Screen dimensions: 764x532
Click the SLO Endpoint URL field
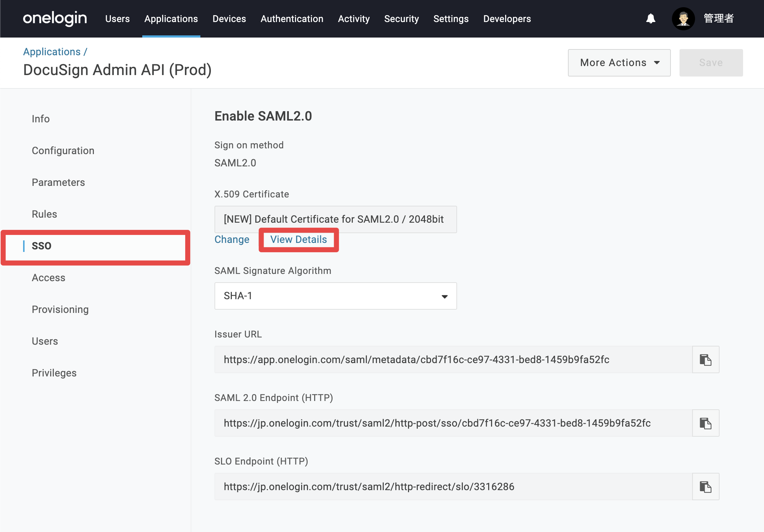[453, 487]
